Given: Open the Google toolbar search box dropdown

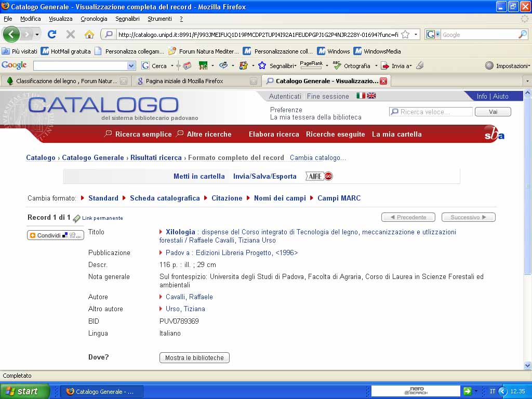Looking at the screenshot, I should tap(131, 65).
